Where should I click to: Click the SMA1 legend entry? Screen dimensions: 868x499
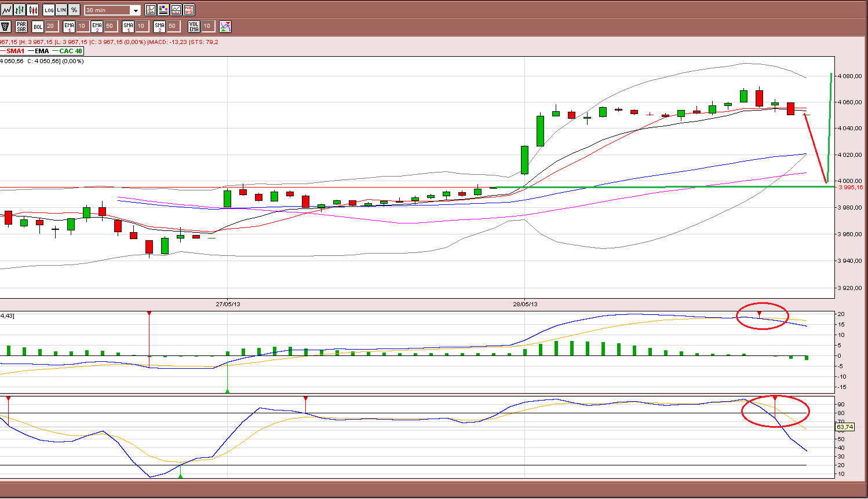13,51
